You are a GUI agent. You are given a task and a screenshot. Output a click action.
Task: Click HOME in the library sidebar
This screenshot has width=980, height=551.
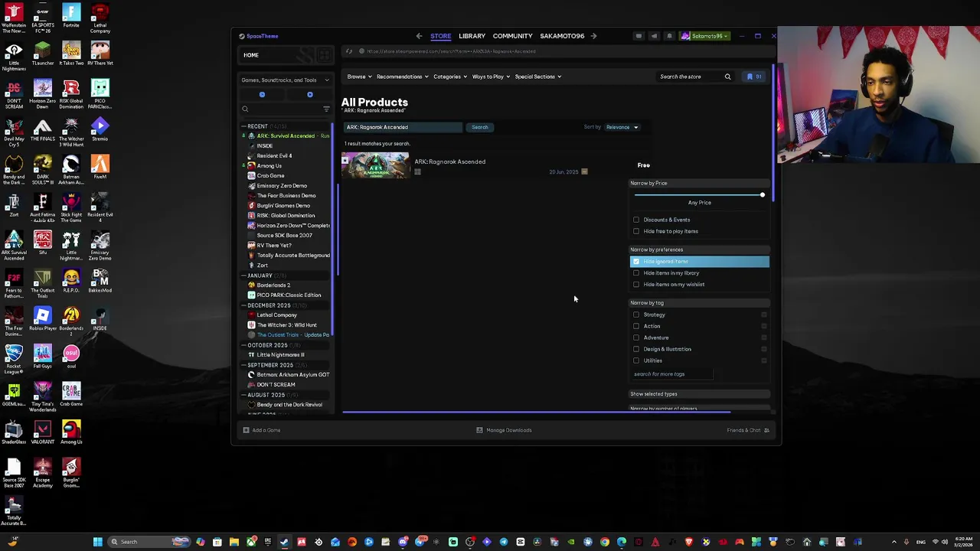tap(251, 55)
